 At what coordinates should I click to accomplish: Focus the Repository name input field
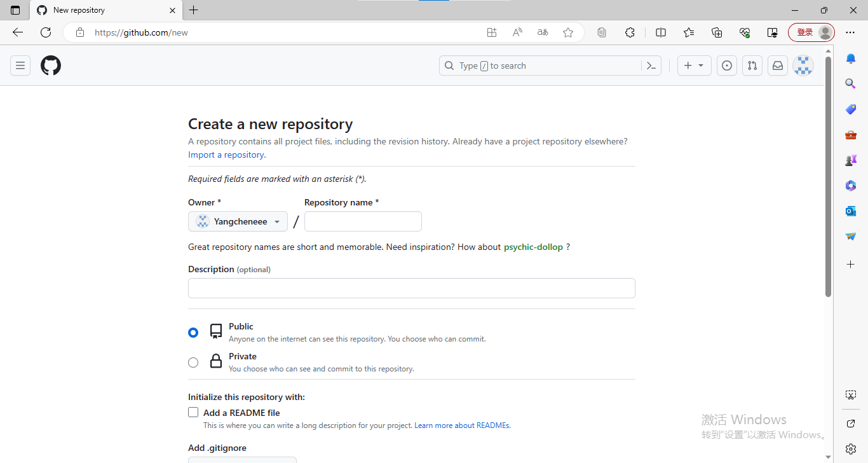[x=363, y=221]
